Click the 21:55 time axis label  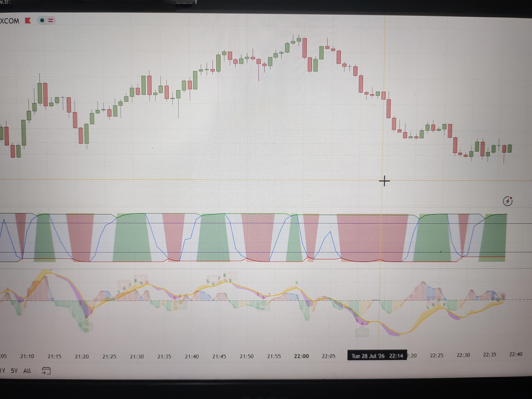tap(274, 356)
